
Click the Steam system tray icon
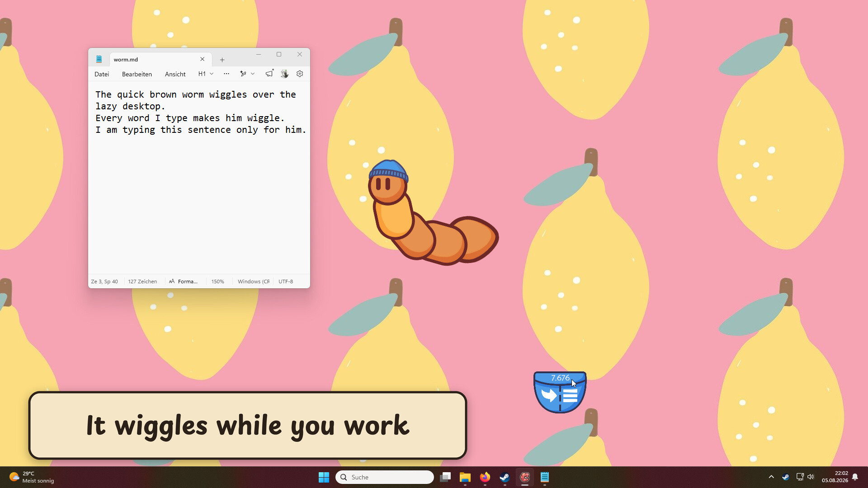785,477
